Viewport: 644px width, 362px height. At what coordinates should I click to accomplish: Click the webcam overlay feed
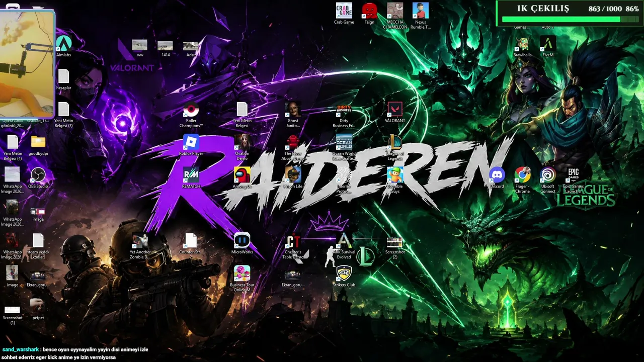[27, 63]
